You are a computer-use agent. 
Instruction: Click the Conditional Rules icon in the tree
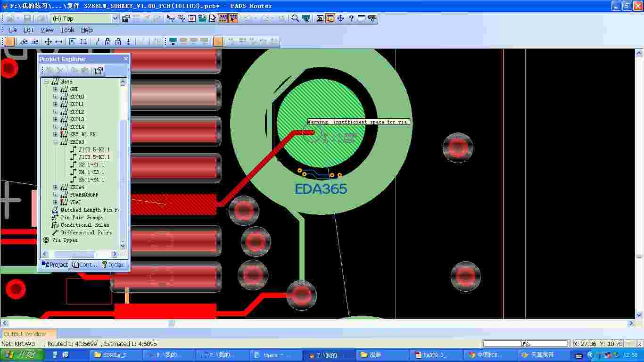point(55,225)
